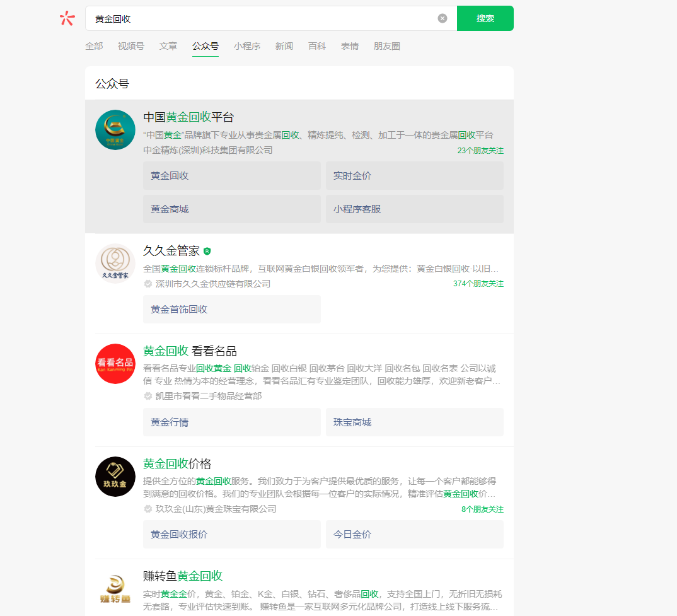Click the 深圳市久久金供应链有限公司 company name
677x616 pixels.
[213, 284]
